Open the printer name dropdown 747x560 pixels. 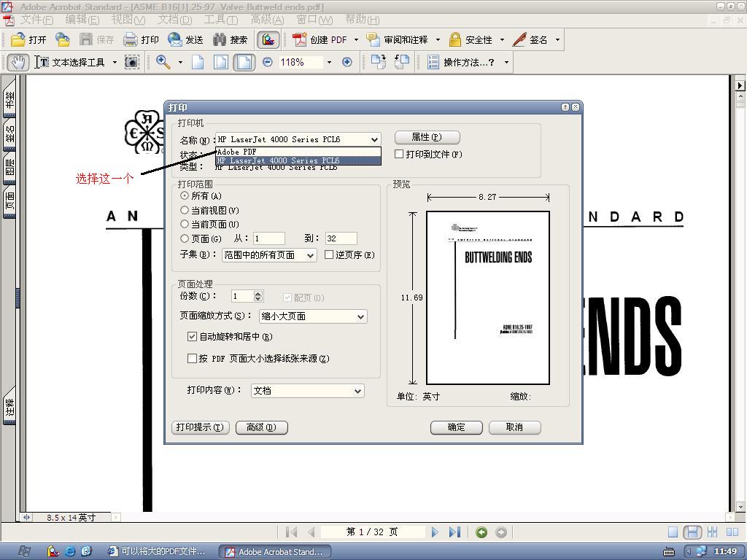click(x=374, y=139)
